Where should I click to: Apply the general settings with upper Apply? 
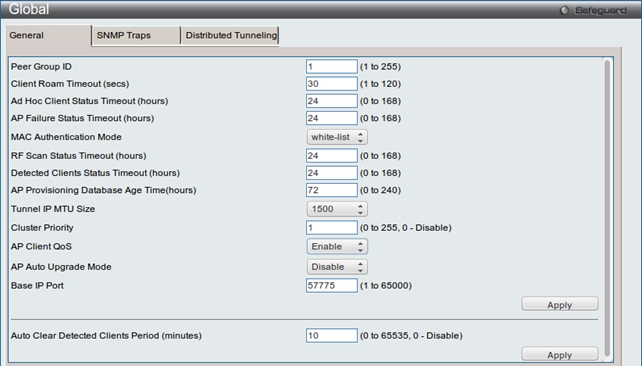559,304
